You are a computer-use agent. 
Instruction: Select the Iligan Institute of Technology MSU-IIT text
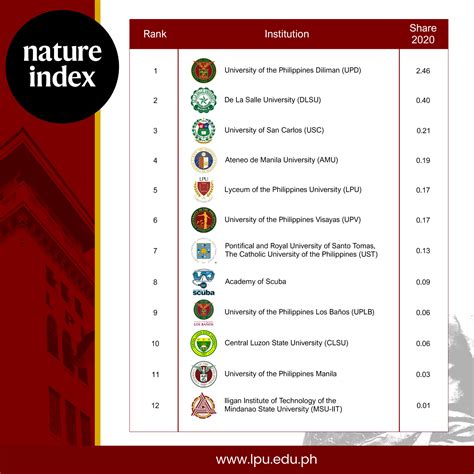click(283, 405)
